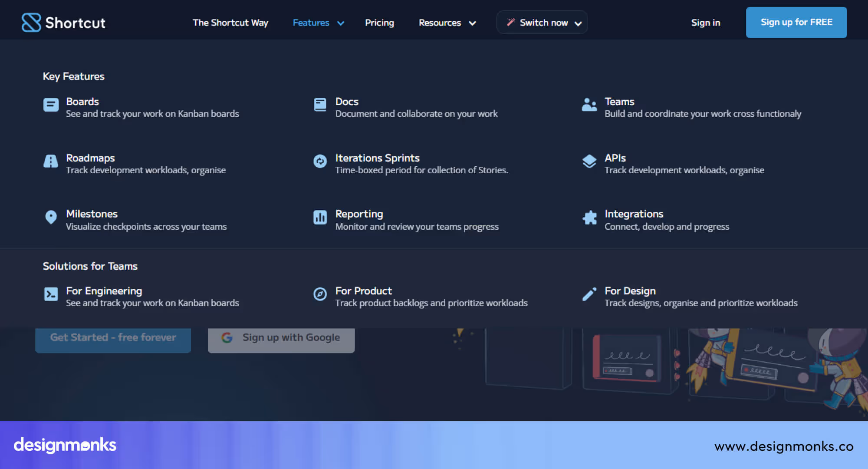Click the Teams people icon
This screenshot has width=868, height=469.
(589, 105)
